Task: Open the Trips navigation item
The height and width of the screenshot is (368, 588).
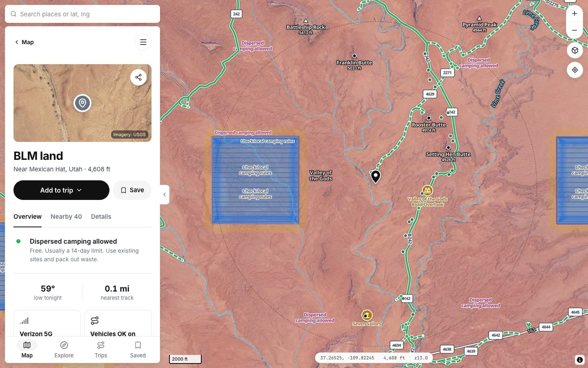Action: tap(101, 350)
